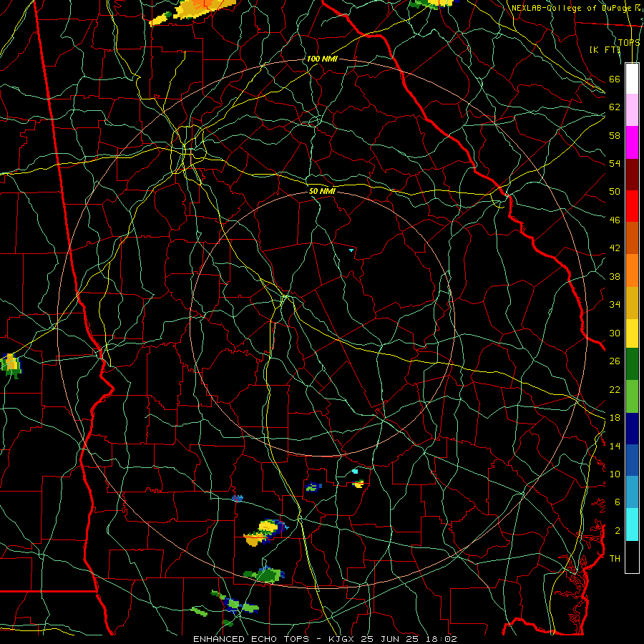Select the bright yellow legend band
Screen dimensions: 644x644
[x=632, y=334]
